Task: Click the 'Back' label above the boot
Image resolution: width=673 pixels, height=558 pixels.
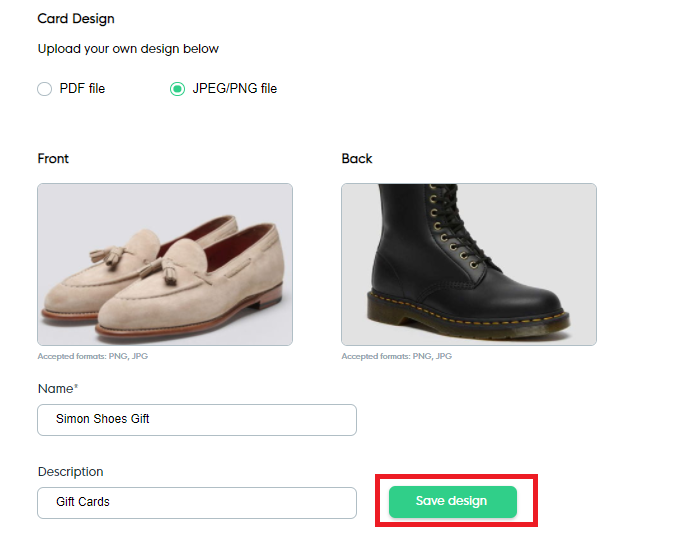Action: pos(356,159)
